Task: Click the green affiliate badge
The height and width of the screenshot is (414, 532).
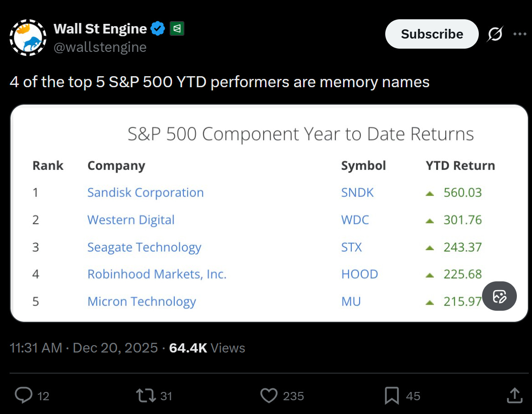Action: pos(177,29)
